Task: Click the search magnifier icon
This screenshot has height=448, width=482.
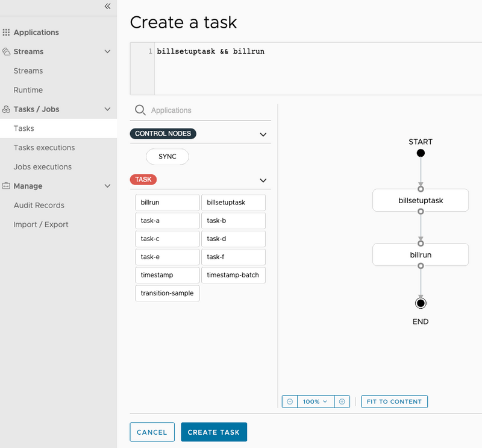Action: coord(140,110)
